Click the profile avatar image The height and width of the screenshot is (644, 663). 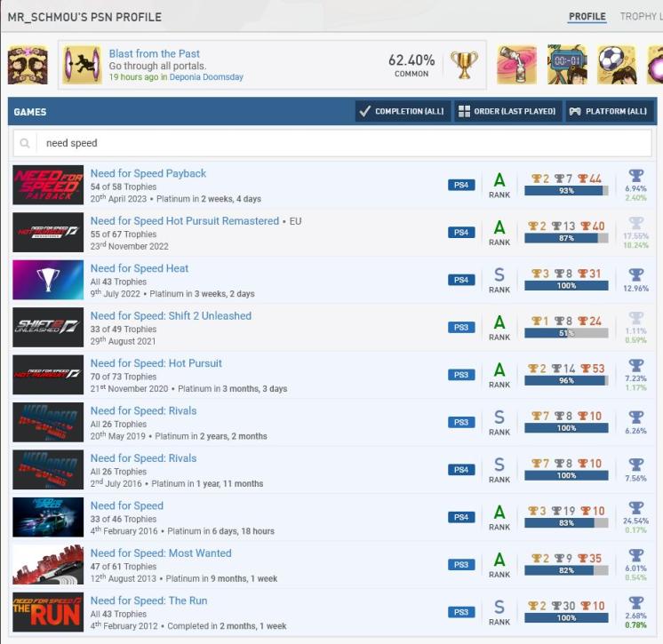(28, 65)
